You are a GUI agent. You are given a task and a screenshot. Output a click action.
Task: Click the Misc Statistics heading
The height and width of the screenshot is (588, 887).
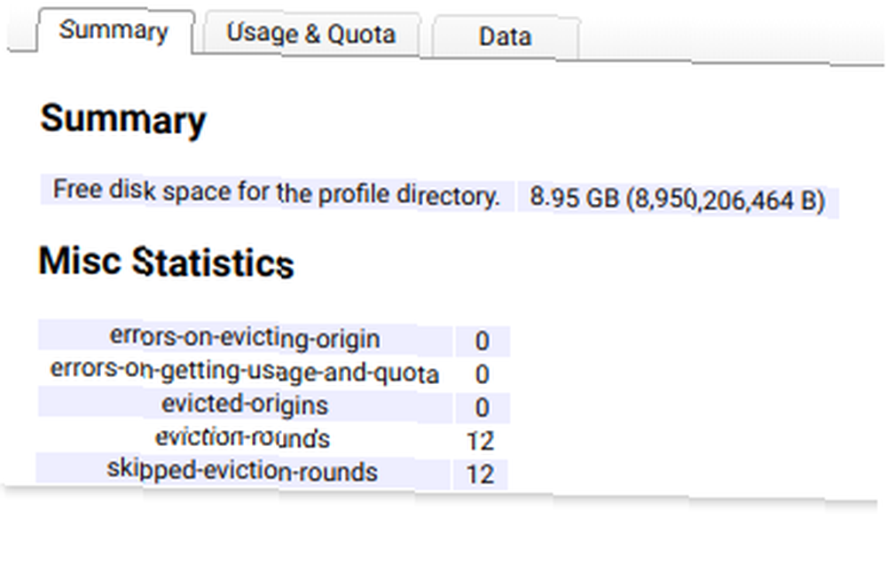167,262
